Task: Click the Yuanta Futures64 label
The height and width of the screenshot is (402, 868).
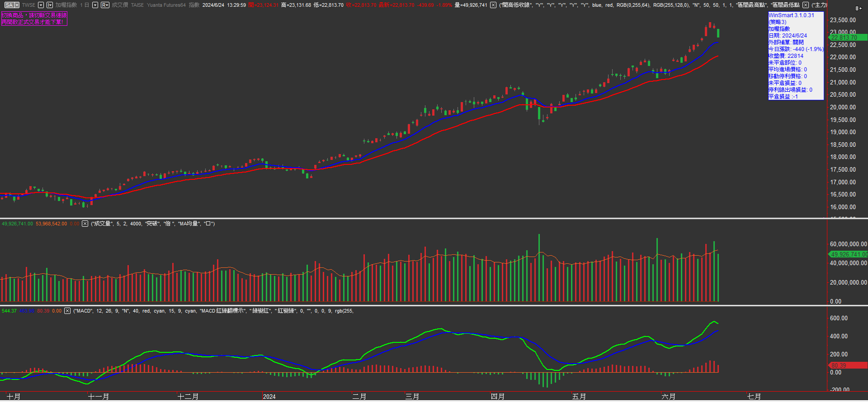Action: (166, 5)
